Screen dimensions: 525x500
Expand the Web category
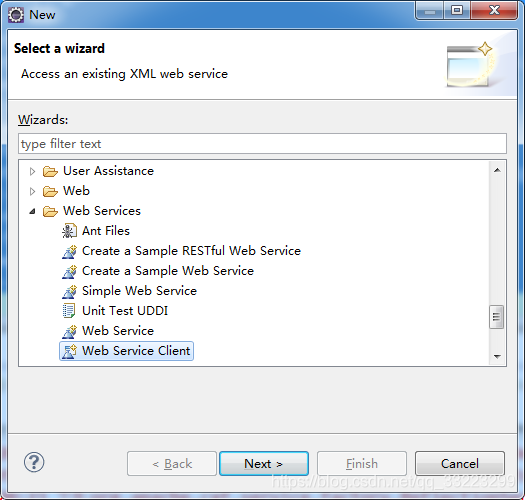point(32,192)
